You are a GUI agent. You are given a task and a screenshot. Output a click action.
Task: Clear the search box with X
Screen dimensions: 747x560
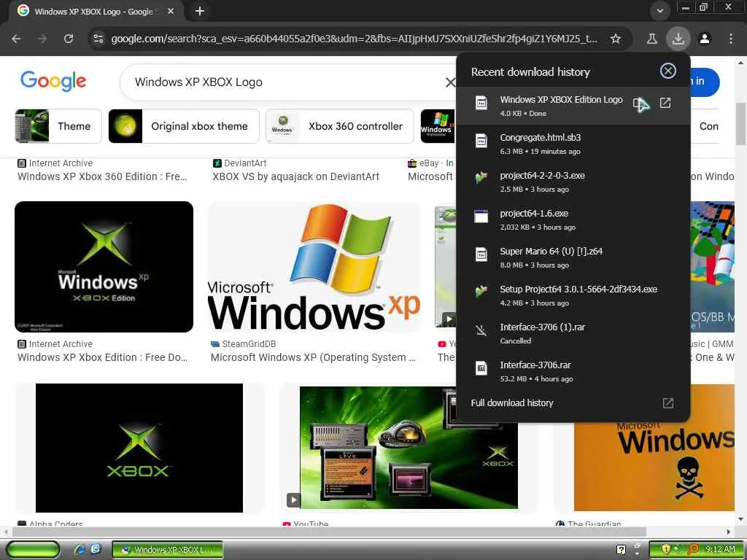[x=449, y=82]
